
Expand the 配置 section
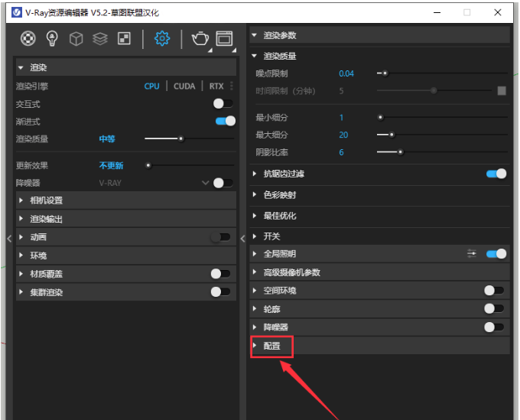point(380,346)
